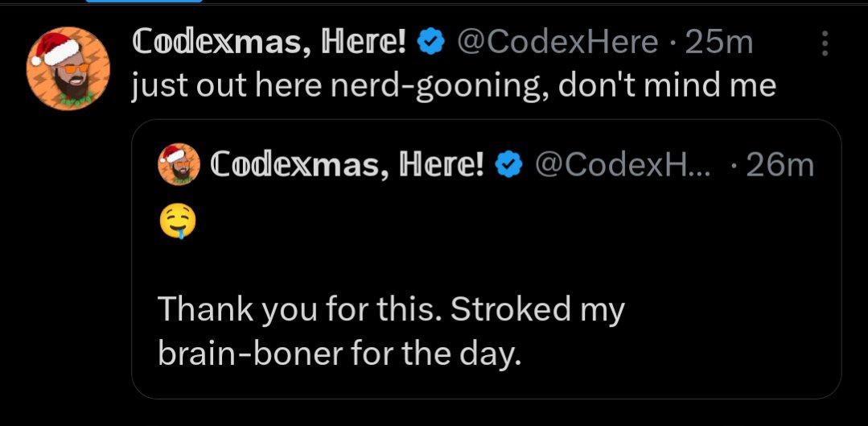Image resolution: width=868 pixels, height=426 pixels.
Task: Click the drooling face emoji
Action: tap(178, 221)
